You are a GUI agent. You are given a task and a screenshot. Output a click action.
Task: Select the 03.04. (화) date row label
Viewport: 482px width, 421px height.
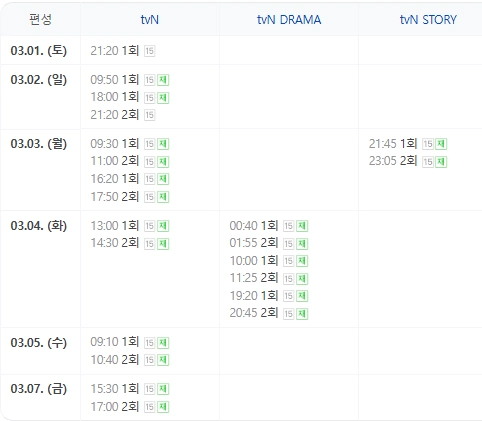[39, 226]
